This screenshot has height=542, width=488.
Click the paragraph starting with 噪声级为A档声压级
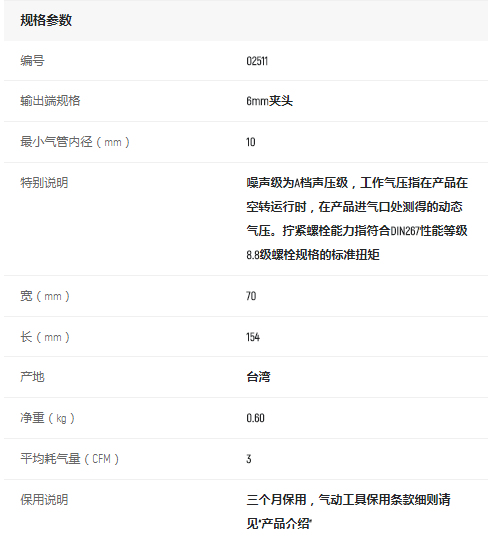pyautogui.click(x=357, y=218)
